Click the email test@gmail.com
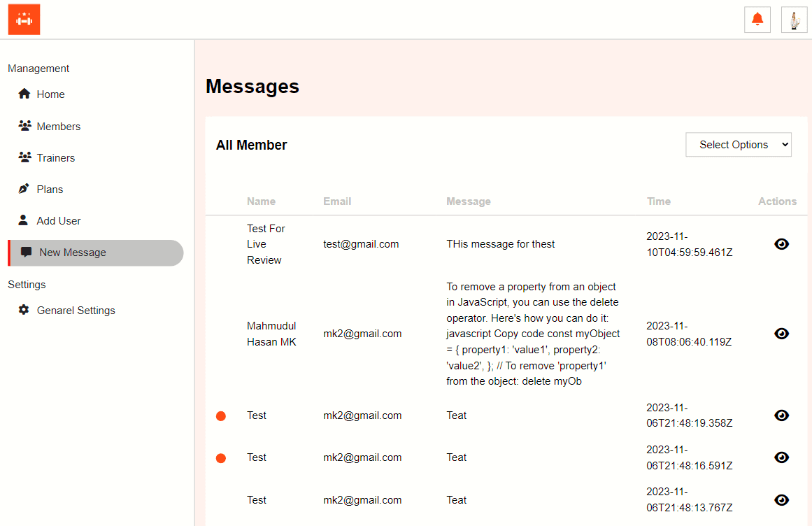 [x=361, y=244]
